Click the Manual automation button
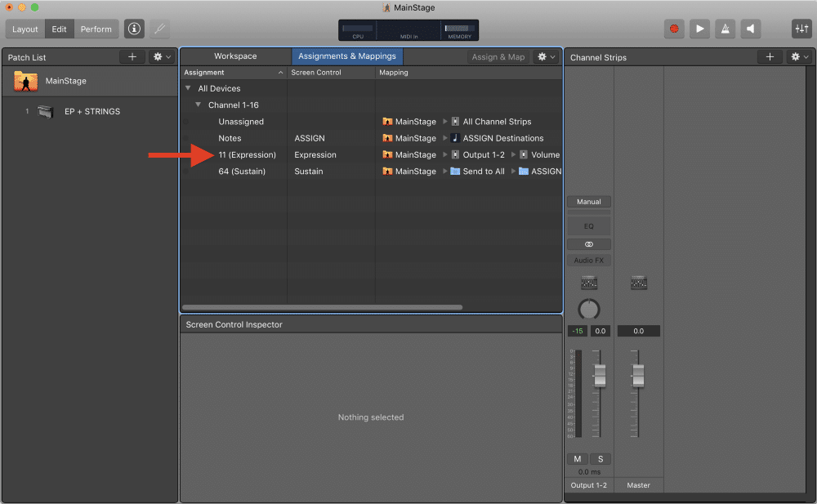817x504 pixels. point(589,202)
